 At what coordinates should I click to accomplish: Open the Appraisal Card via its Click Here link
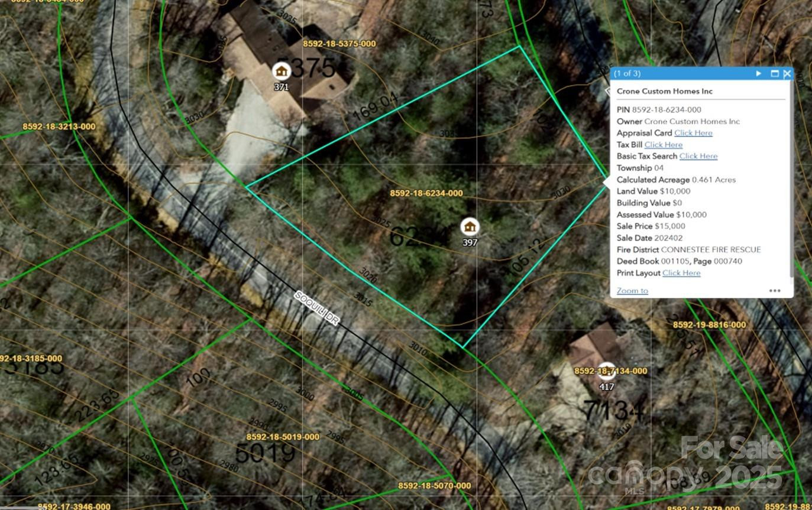tap(693, 133)
